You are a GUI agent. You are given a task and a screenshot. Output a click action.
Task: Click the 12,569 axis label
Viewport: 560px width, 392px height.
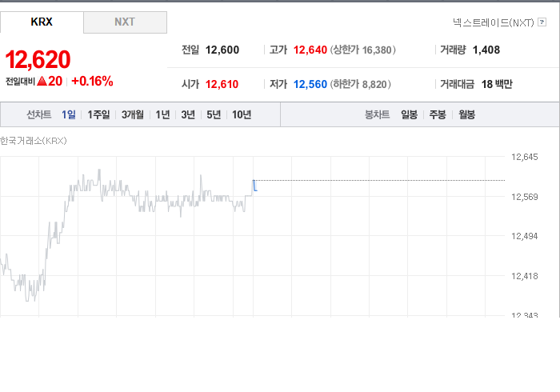(x=524, y=197)
